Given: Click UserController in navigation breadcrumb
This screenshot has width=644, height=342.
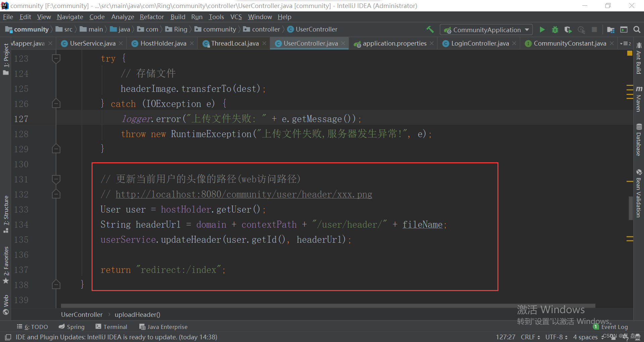Looking at the screenshot, I should [x=312, y=30].
